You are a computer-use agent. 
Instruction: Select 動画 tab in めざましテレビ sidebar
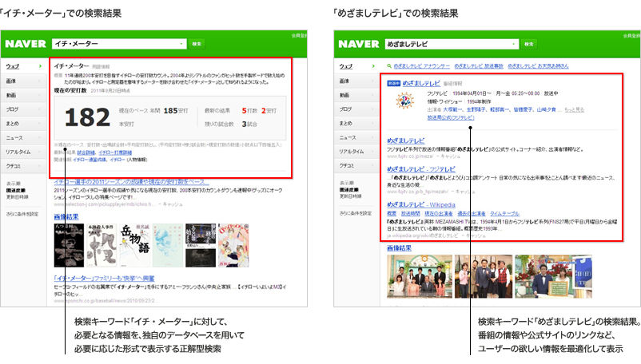coord(356,95)
